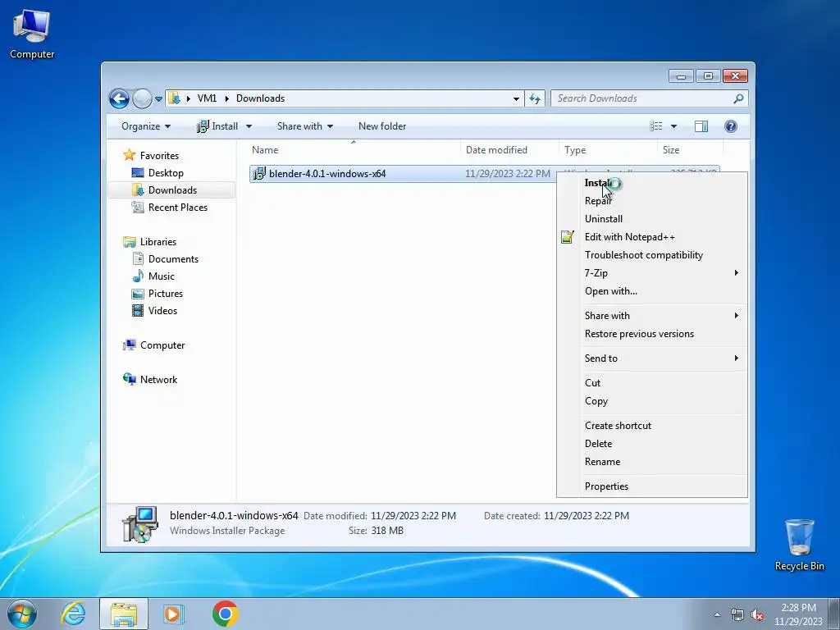Screen dimensions: 840x630
Task: Choose Rename from the context menu
Action: pyautogui.click(x=652, y=462)
